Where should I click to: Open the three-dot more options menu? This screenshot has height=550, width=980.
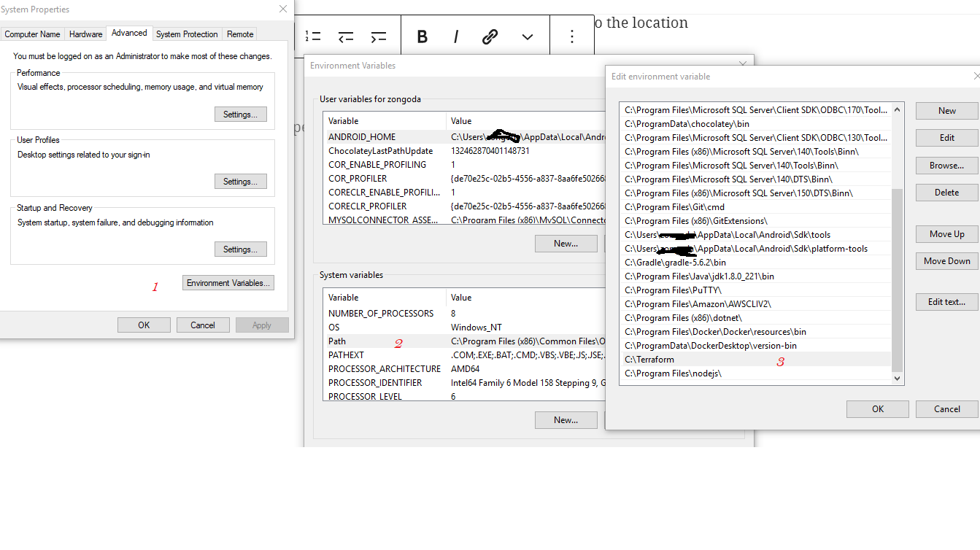coord(572,36)
